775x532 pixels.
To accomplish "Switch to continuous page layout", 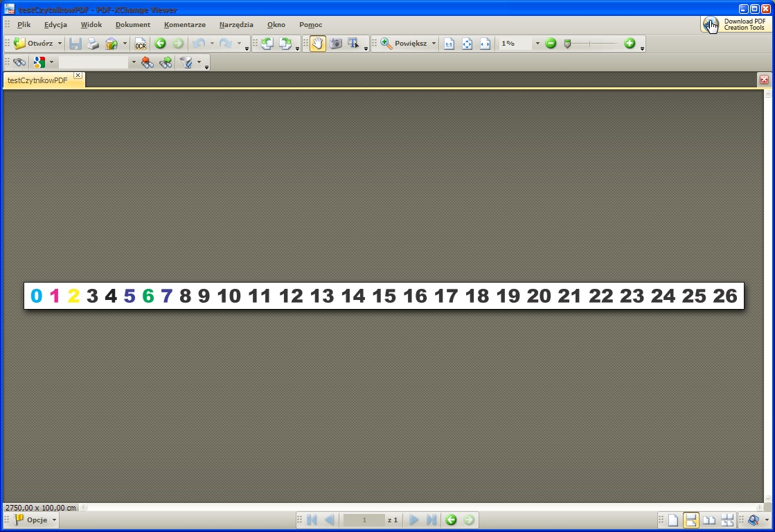I will coord(691,520).
